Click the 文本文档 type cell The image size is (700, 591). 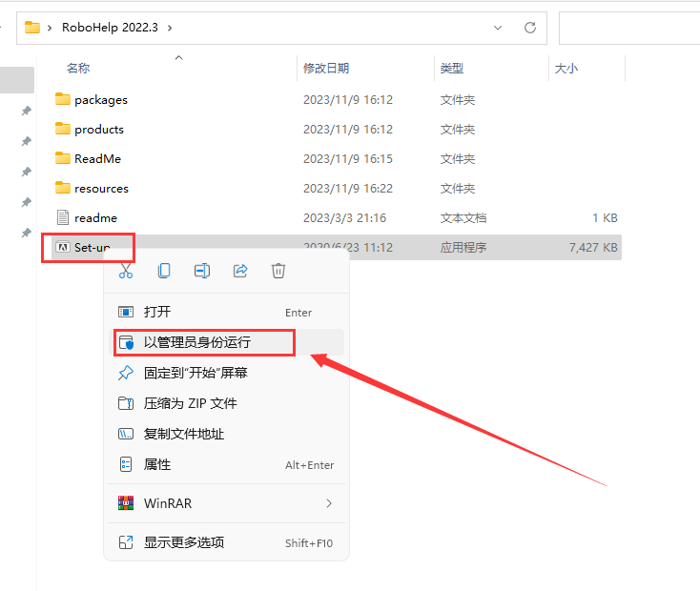tap(463, 218)
